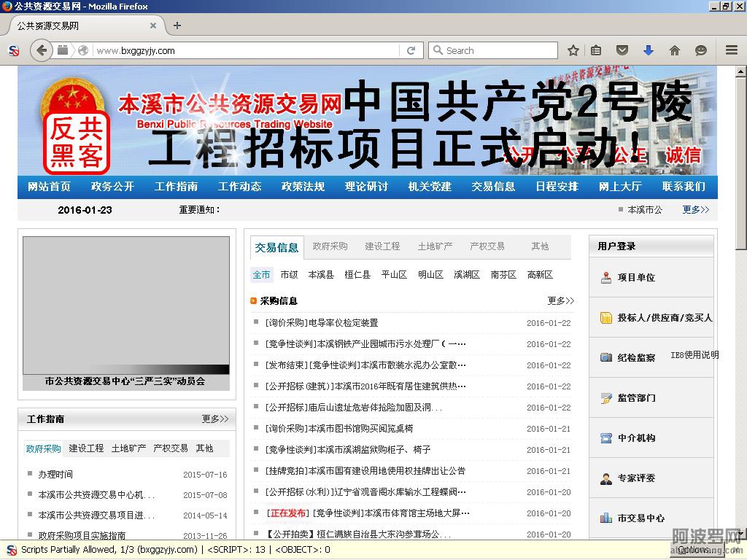The image size is (747, 560).
Task: Open the 项目单位 user login link
Action: point(636,277)
